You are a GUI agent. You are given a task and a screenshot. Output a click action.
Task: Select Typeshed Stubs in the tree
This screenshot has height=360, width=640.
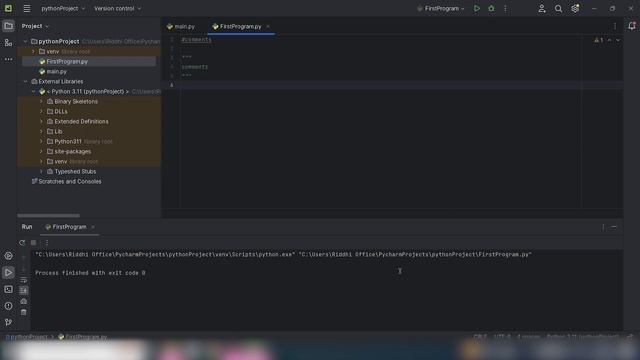[x=75, y=171]
